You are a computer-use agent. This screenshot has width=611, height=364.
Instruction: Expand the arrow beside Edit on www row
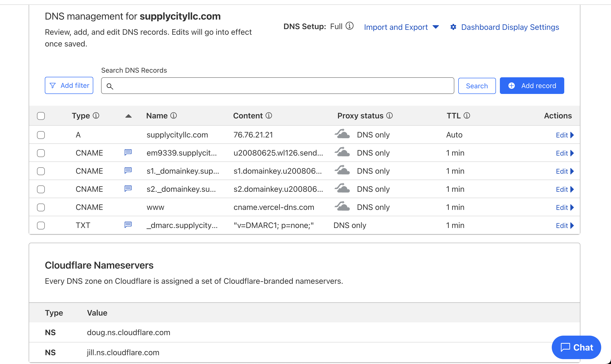click(x=572, y=207)
